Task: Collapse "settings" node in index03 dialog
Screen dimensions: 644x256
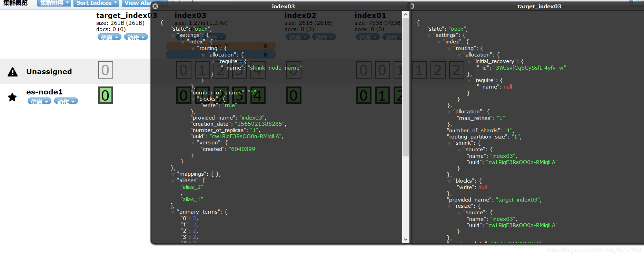Action: 173,35
